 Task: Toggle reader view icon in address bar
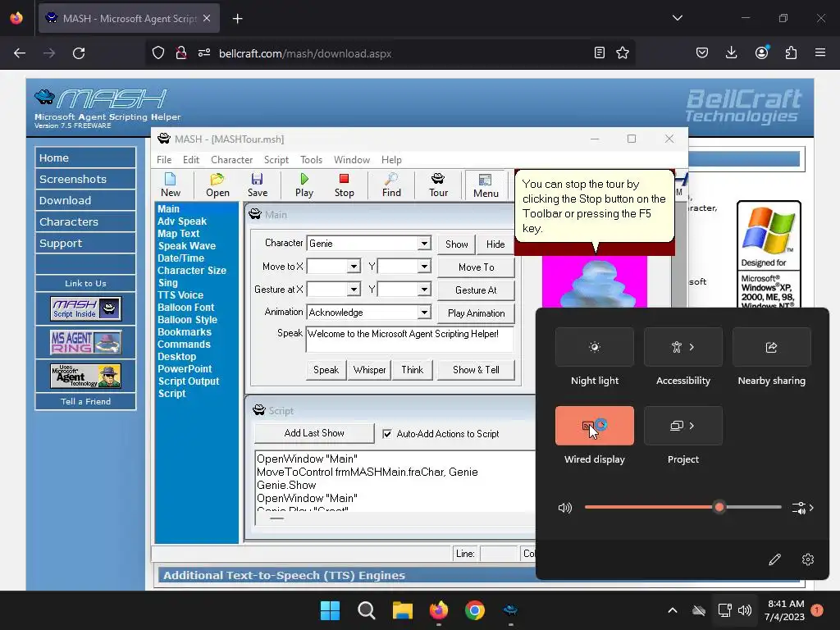click(600, 52)
